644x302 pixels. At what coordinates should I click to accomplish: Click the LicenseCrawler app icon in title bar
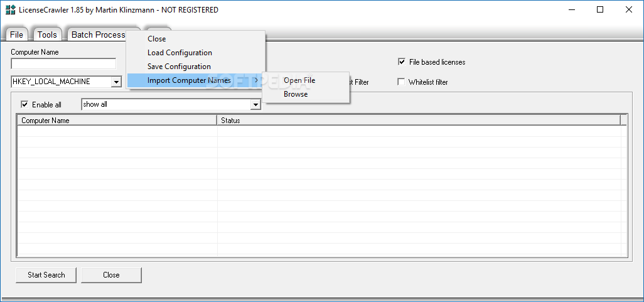[x=10, y=10]
